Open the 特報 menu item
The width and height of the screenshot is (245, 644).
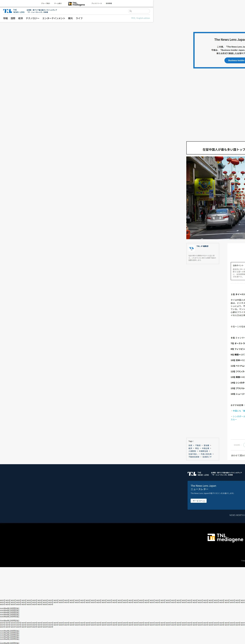(5, 18)
